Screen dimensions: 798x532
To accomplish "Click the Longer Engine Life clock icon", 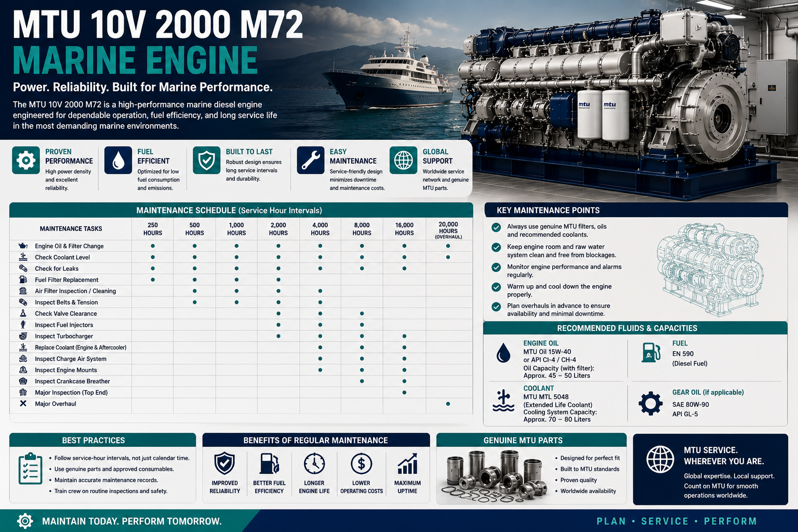I will tap(314, 463).
